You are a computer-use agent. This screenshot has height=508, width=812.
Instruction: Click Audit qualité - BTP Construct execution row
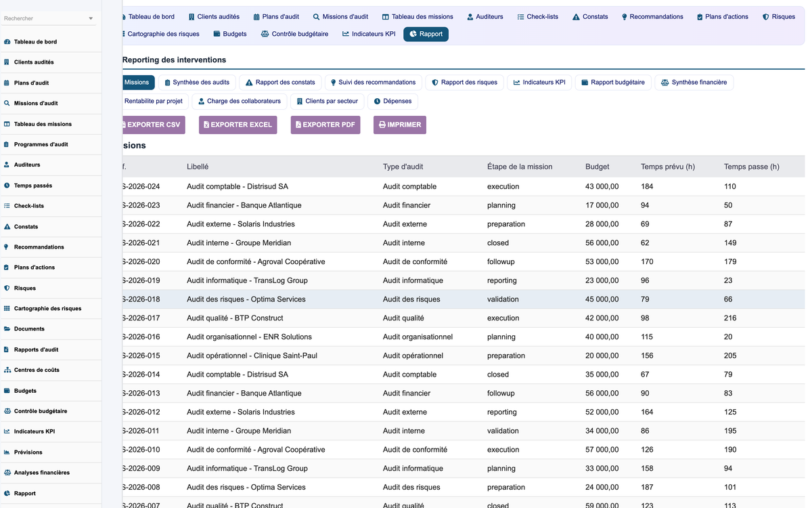[x=464, y=318]
